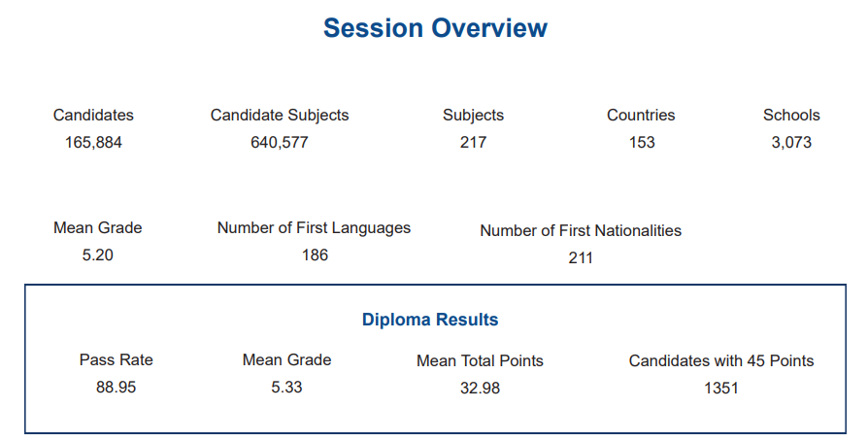Click the Diploma Results heading

[x=430, y=320]
